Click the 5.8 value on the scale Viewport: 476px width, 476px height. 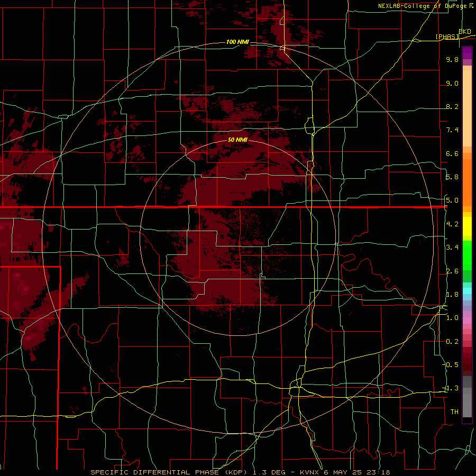click(x=452, y=177)
